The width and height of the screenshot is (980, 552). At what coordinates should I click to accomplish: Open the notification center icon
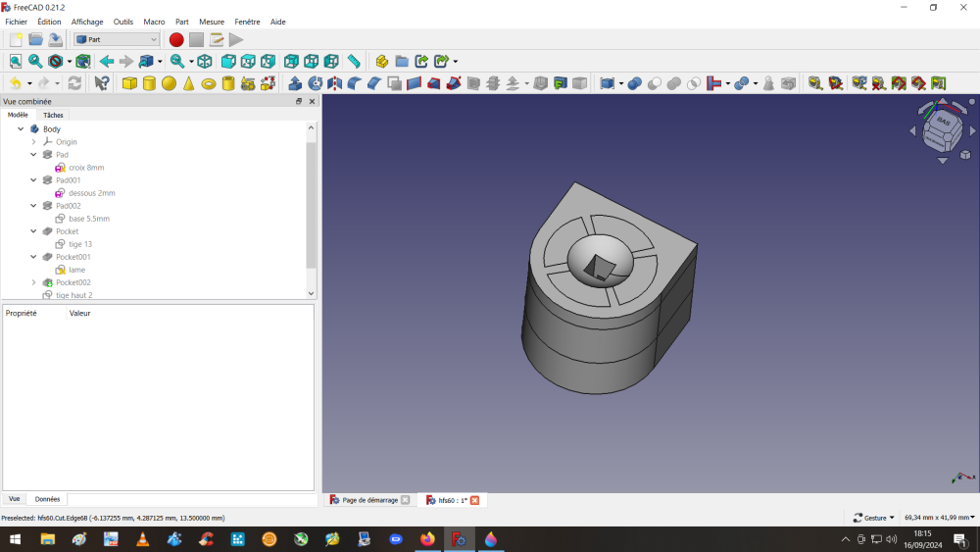pyautogui.click(x=960, y=539)
